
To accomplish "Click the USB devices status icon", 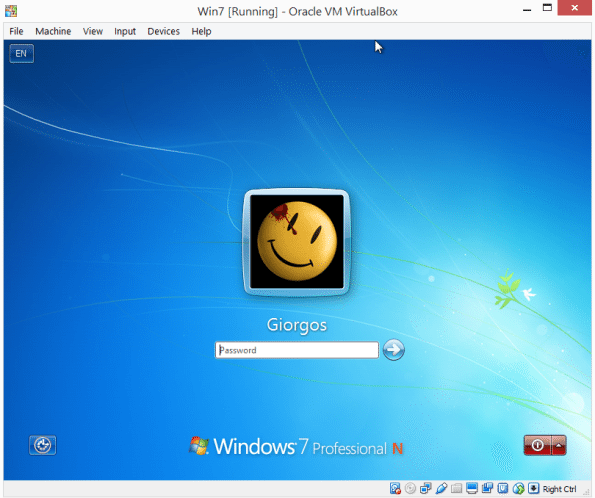I will [x=441, y=489].
